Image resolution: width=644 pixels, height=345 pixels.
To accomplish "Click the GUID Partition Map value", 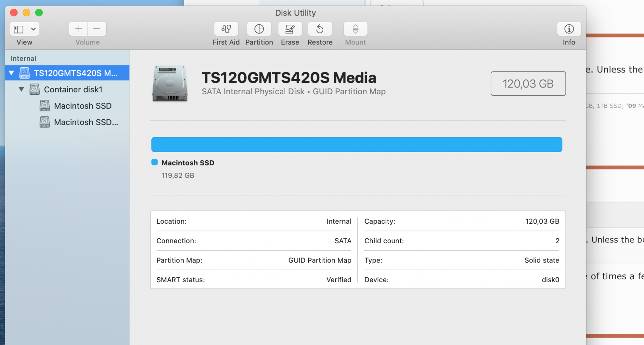I will coord(320,260).
